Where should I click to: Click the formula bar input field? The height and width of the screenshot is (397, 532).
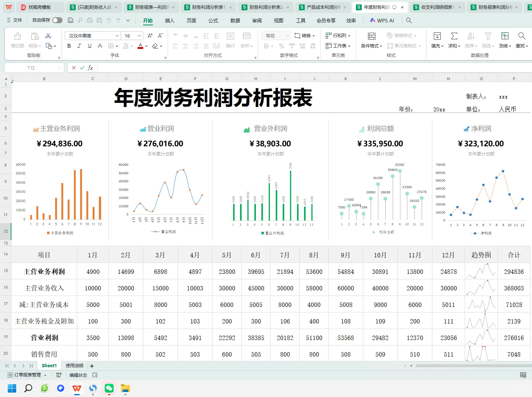tap(314, 68)
